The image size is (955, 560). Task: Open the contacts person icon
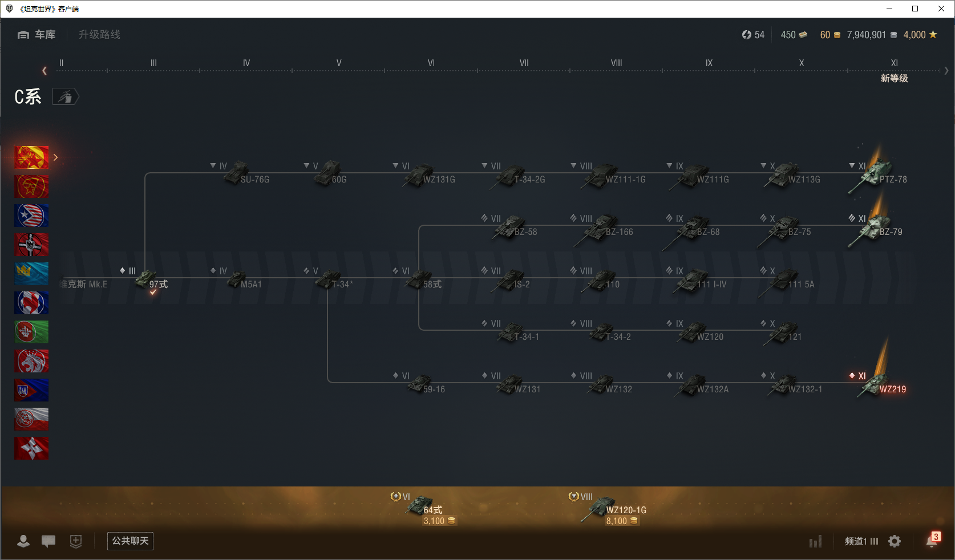(x=23, y=541)
